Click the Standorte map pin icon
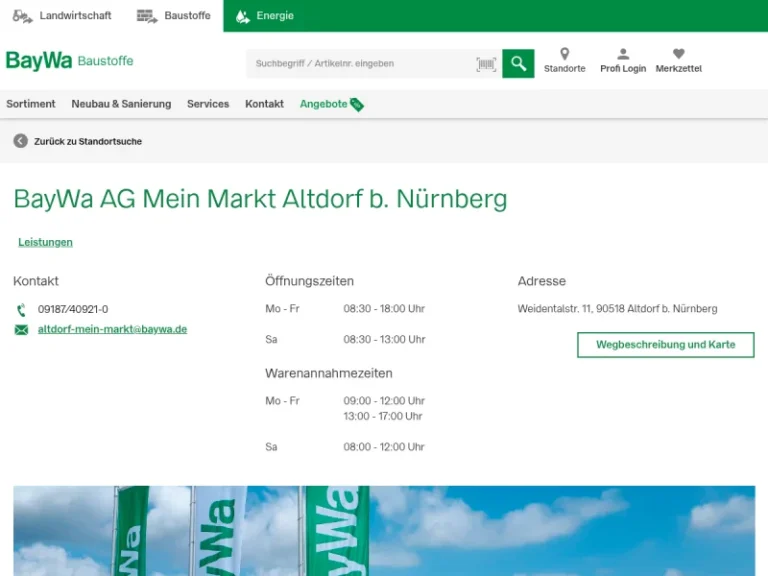The image size is (768, 576). [564, 53]
